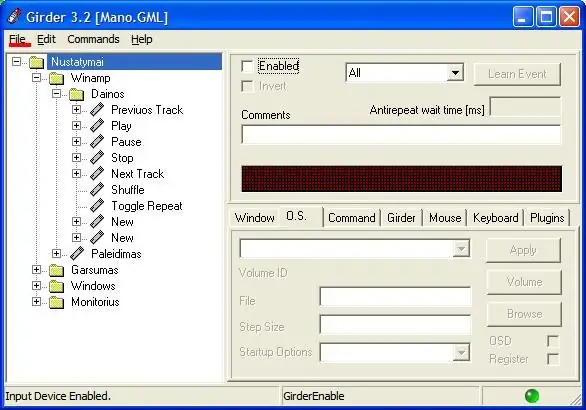
Task: Expand the Windows folder node
Action: (x=36, y=286)
